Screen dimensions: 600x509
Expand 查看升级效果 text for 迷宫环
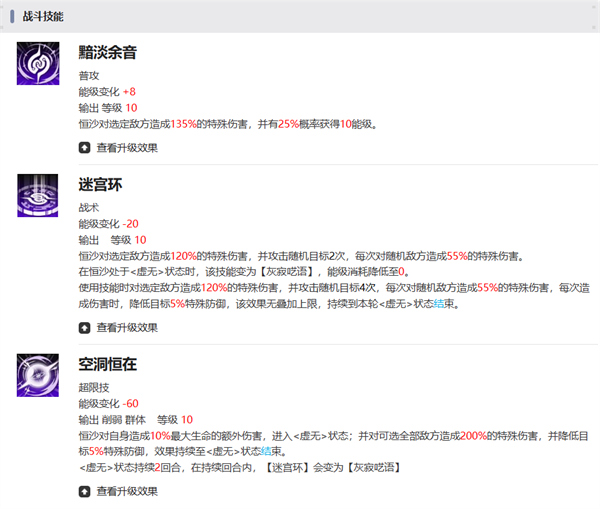coord(126,327)
